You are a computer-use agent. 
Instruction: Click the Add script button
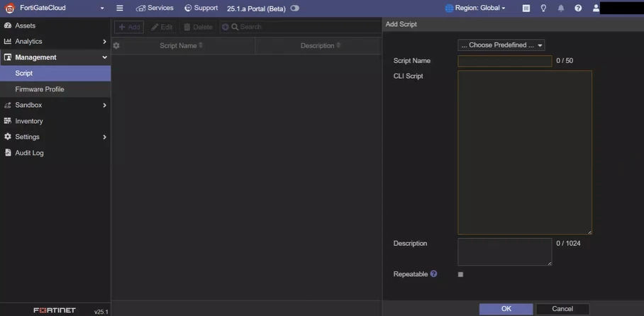pyautogui.click(x=129, y=27)
